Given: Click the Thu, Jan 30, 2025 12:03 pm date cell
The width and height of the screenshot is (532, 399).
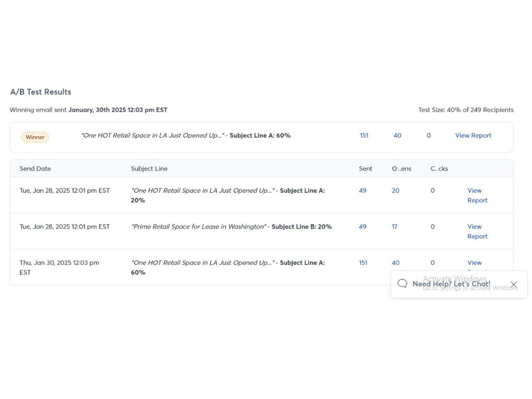Looking at the screenshot, I should pyautogui.click(x=60, y=268).
